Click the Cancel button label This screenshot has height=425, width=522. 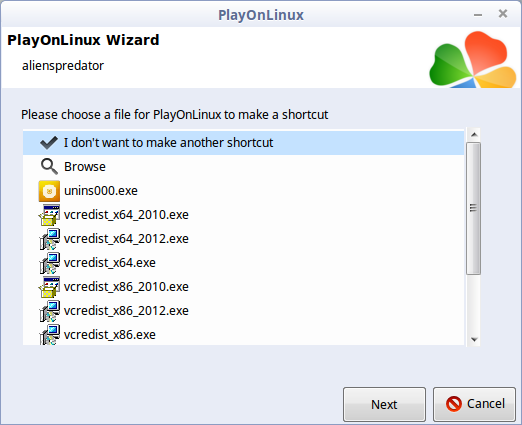[x=486, y=404]
